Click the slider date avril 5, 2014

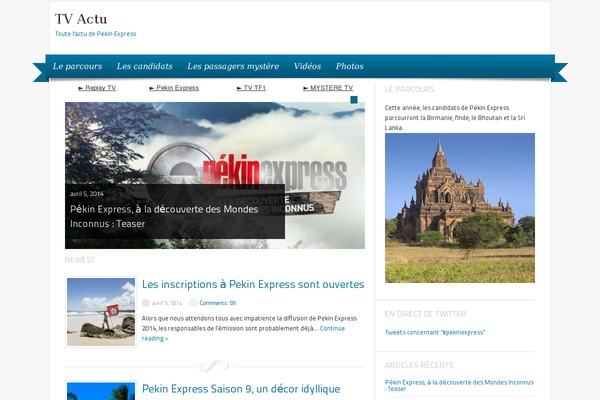click(86, 194)
